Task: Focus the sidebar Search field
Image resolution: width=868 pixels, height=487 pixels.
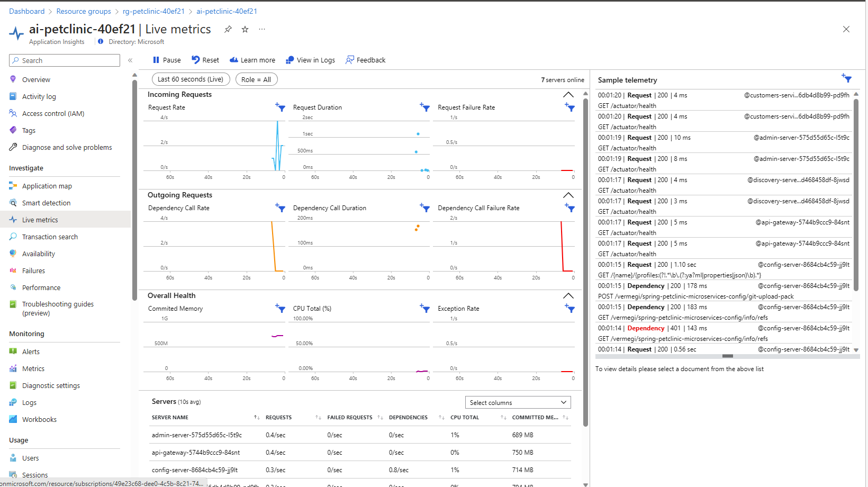Action: click(65, 60)
